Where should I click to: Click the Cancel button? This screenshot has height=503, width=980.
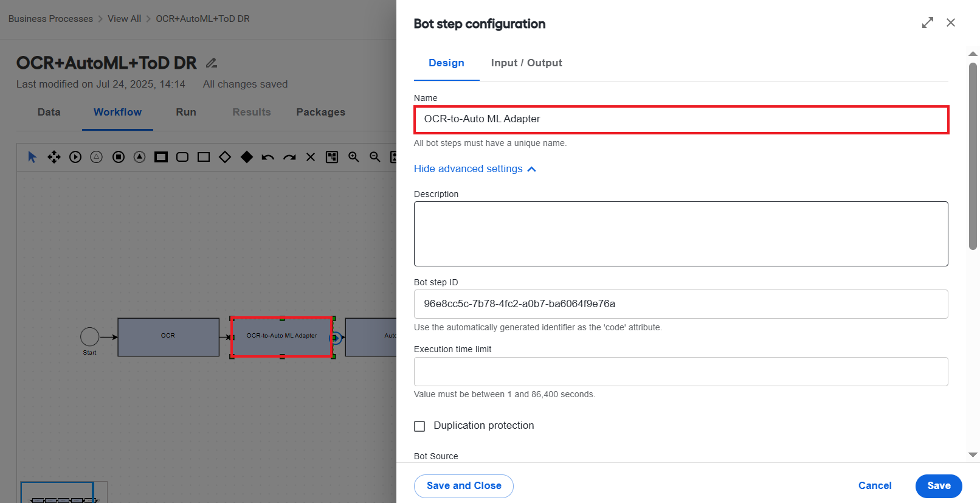(x=875, y=485)
